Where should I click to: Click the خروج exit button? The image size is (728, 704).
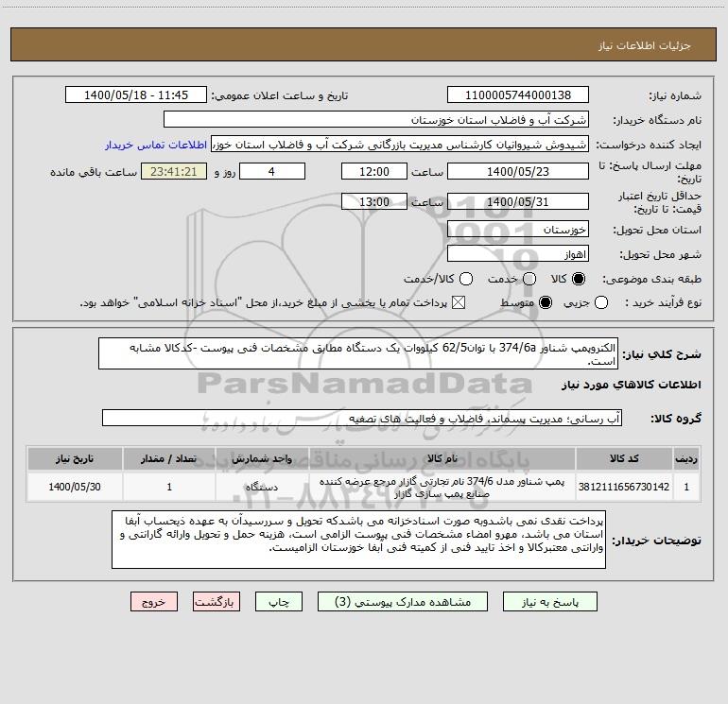point(154,602)
